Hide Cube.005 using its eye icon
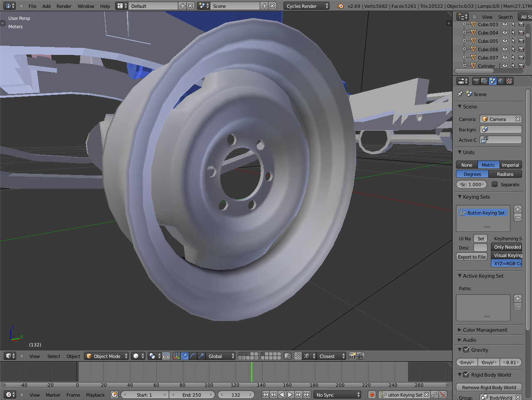Screen dimensions: 532x400 coord(505,41)
